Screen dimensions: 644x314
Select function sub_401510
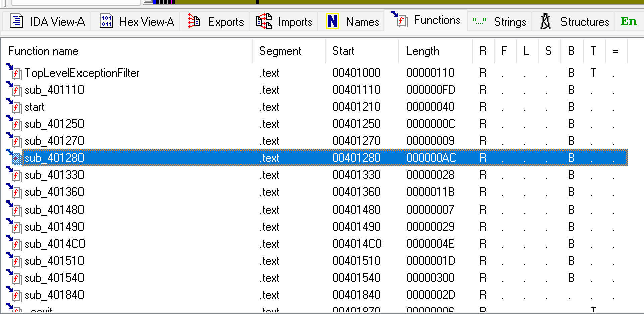coord(54,261)
